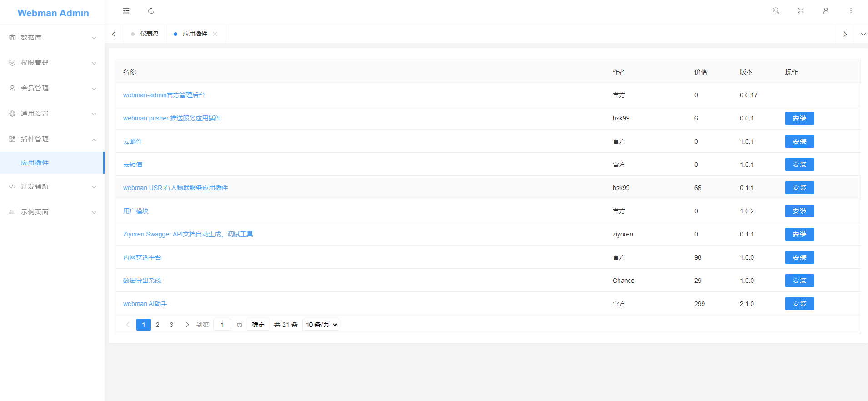The image size is (868, 401).
Task: Click the gear icon beside 通用设置
Action: point(12,114)
